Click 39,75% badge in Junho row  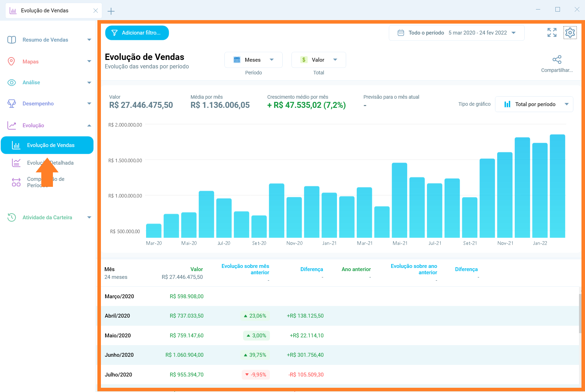tap(255, 355)
